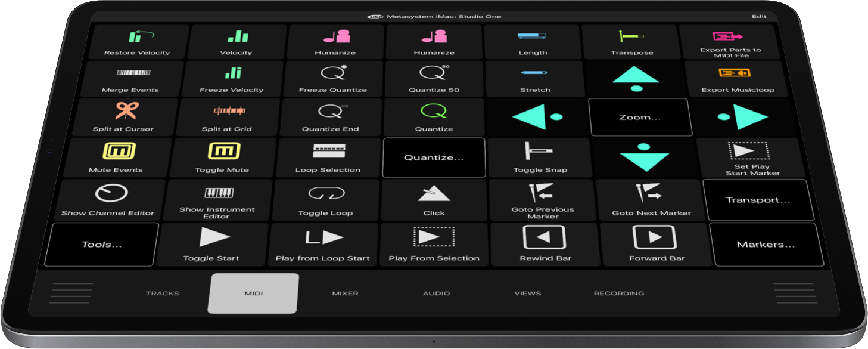The image size is (868, 349).
Task: Open the Quantize... submenu
Action: coord(434,157)
